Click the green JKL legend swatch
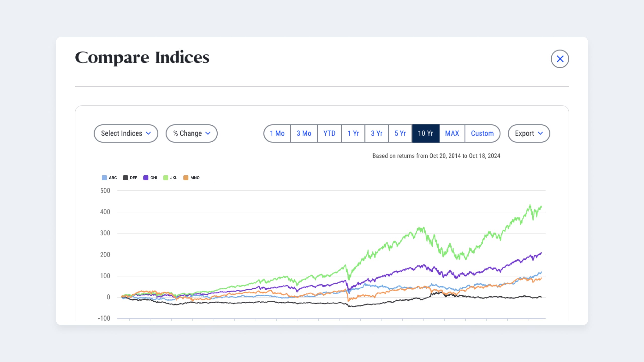Image resolution: width=644 pixels, height=362 pixels. (166, 178)
